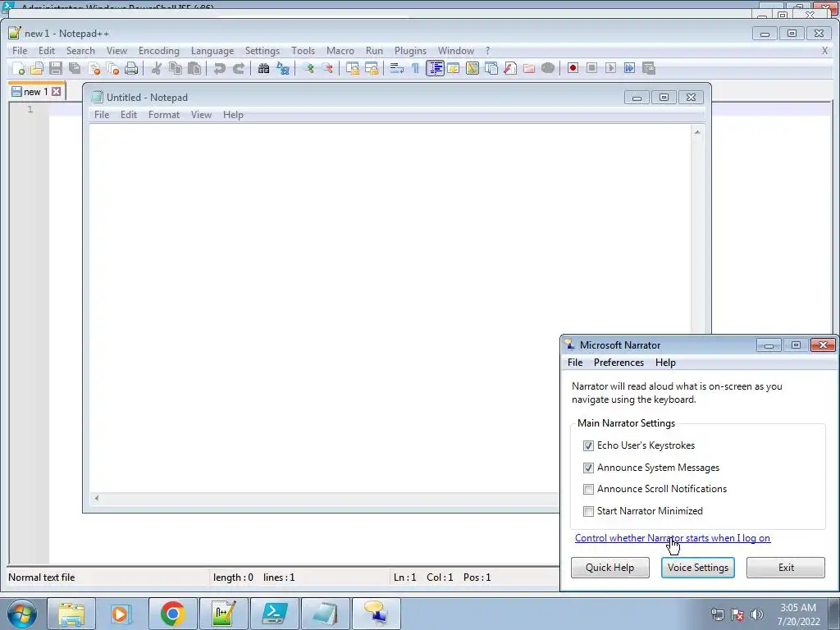The height and width of the screenshot is (630, 840).
Task: Open link controlling whether Narrator starts at logon
Action: pyautogui.click(x=673, y=538)
